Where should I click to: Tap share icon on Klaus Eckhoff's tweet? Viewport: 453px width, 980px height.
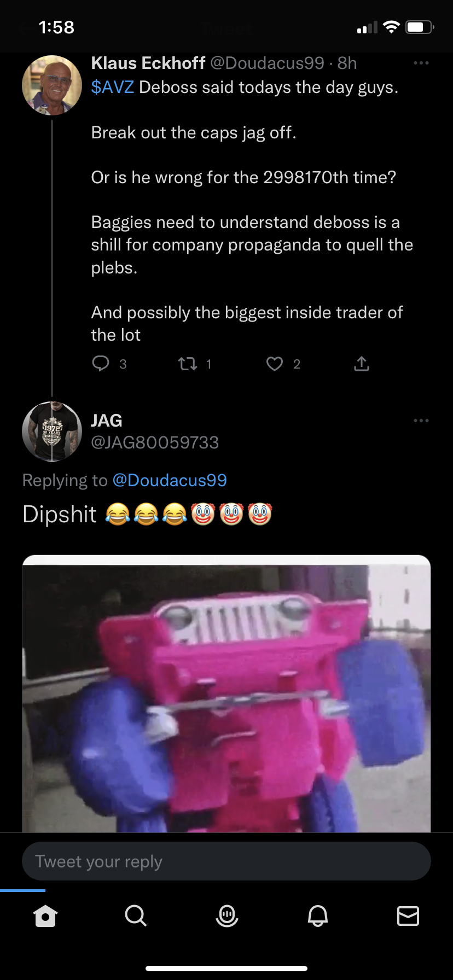point(362,364)
